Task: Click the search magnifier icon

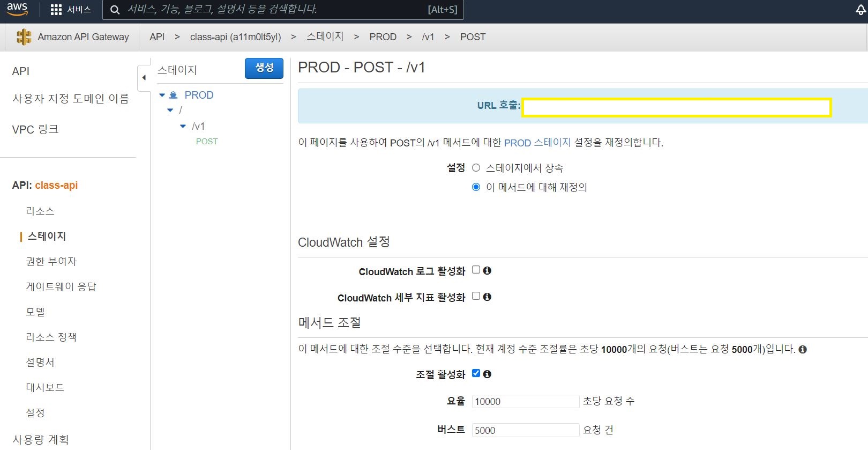Action: pos(115,10)
